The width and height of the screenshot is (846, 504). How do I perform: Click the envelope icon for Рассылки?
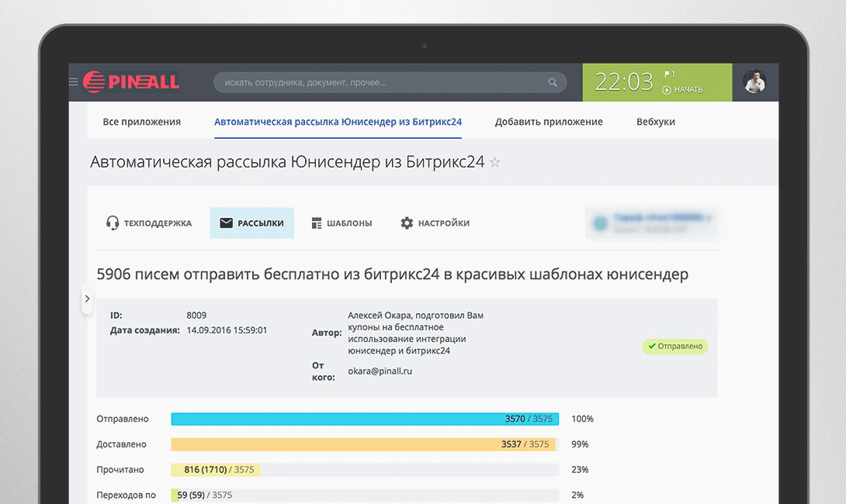click(x=226, y=223)
